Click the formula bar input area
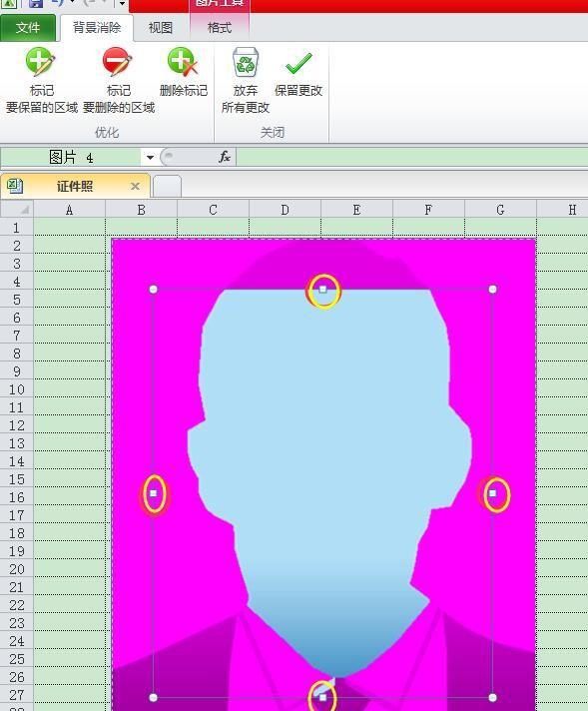Image resolution: width=588 pixels, height=711 pixels. point(411,157)
